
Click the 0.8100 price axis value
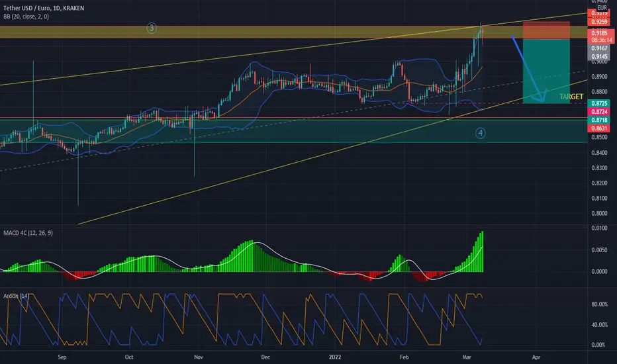pyautogui.click(x=599, y=199)
